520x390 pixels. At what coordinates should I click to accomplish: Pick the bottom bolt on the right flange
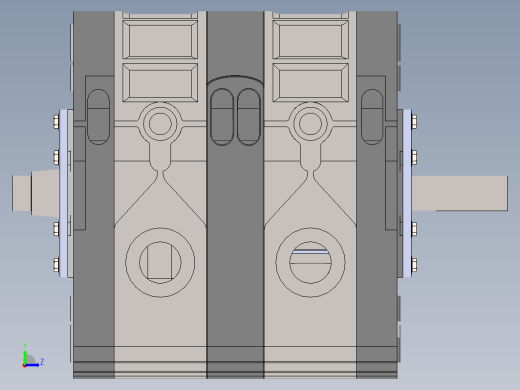[x=414, y=265]
